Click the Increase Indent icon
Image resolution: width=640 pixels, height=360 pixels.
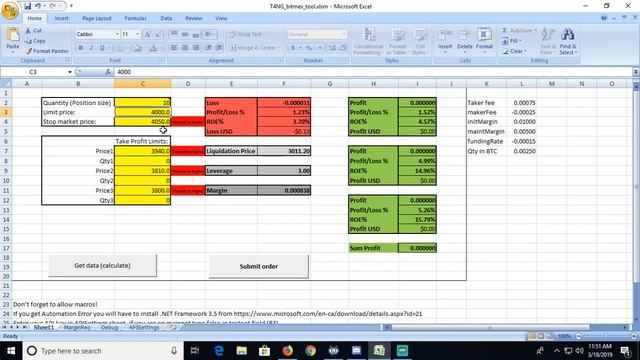point(219,48)
